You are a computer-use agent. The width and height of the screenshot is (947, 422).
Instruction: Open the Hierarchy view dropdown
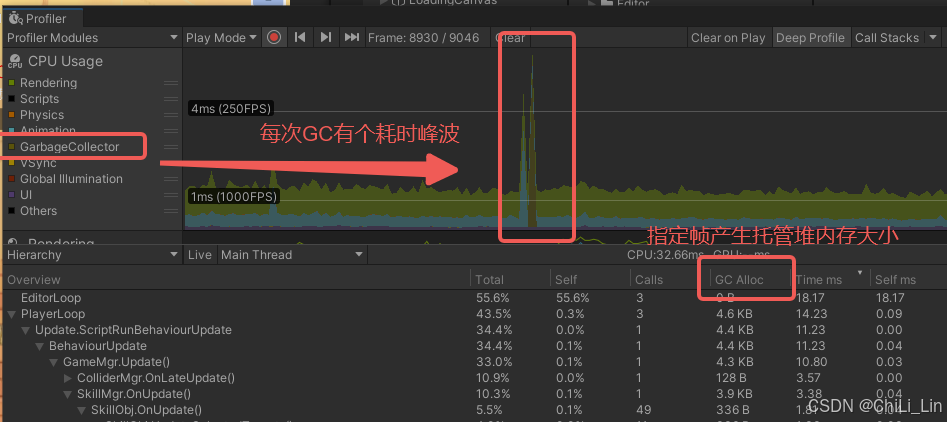point(91,255)
